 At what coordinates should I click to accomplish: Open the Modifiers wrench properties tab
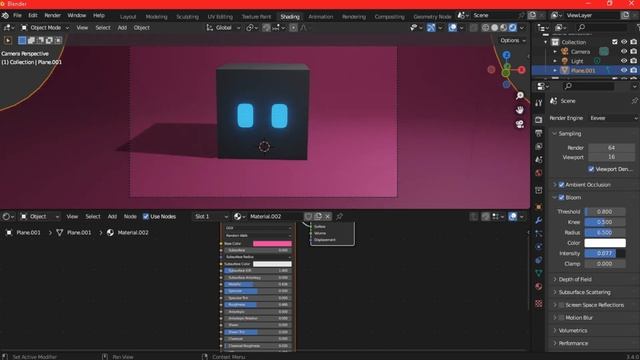point(539,220)
